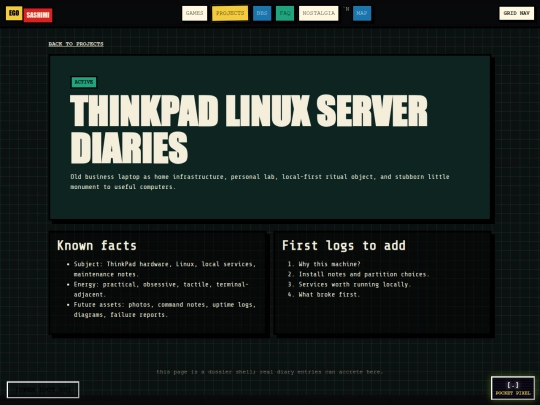
Task: Click the 'Energy: practical, obsessive' bullet
Action: 161,289
